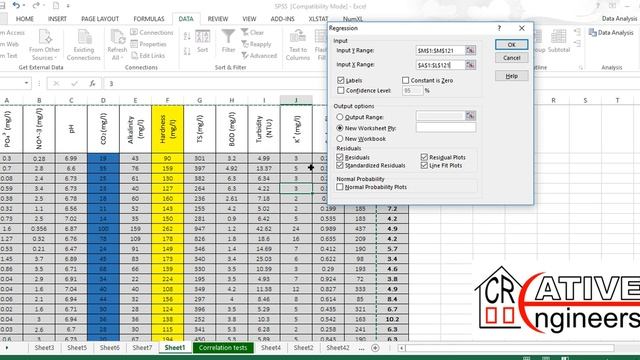Uncheck the Residuals checkbox

pyautogui.click(x=340, y=157)
